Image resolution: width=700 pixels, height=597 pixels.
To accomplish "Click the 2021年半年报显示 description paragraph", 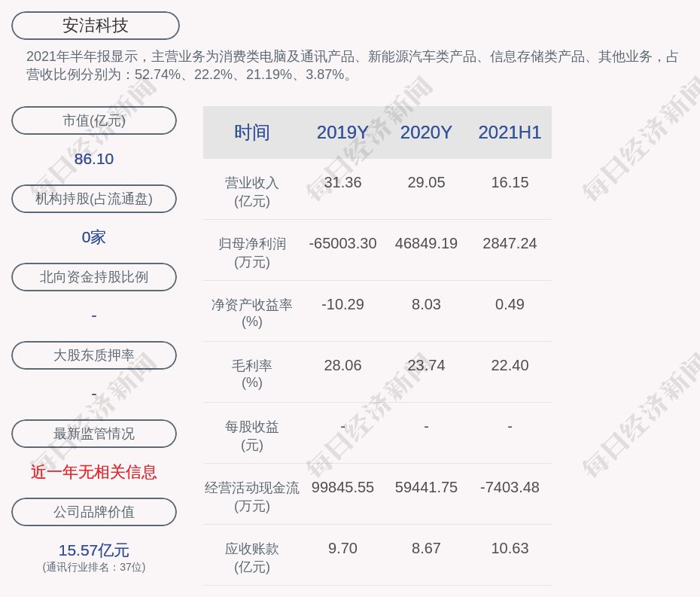I will click(x=353, y=65).
